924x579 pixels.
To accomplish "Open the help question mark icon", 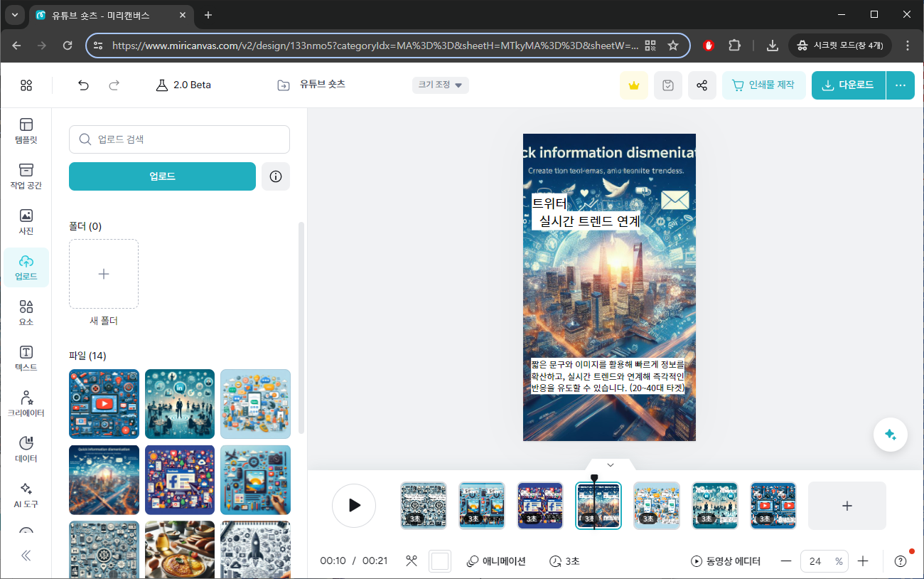I will tap(901, 561).
